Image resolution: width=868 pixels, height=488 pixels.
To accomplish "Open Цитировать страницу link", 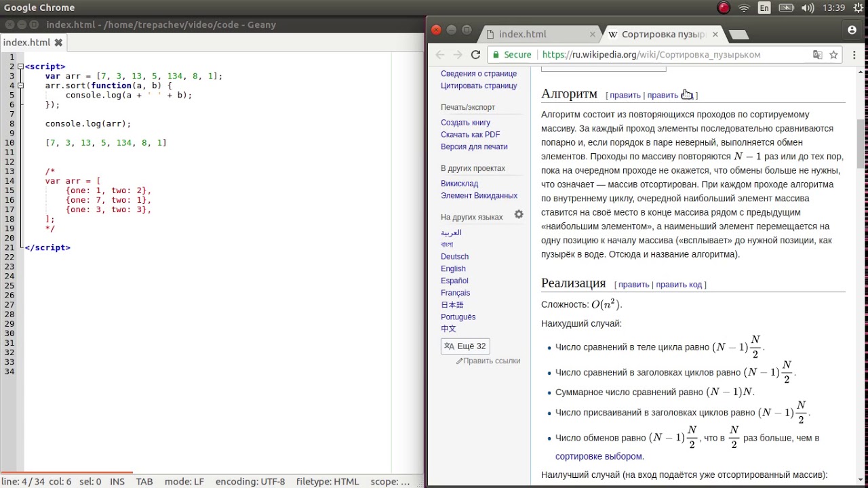I will (x=479, y=86).
